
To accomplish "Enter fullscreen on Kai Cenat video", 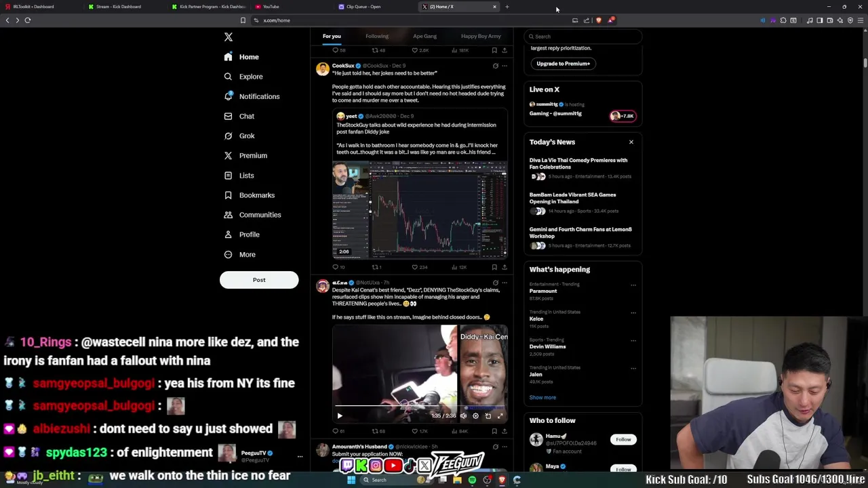I will click(x=500, y=415).
